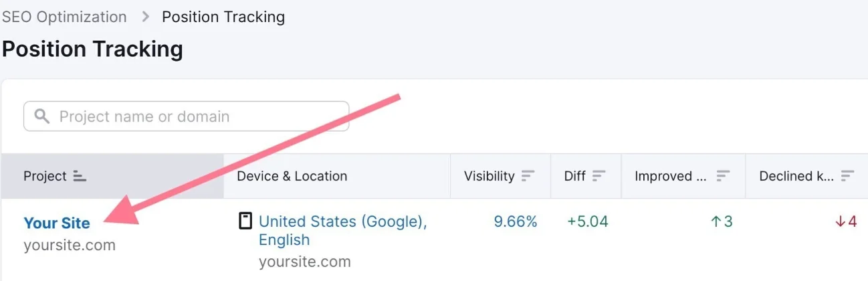Click the green improved arrow icon
Screen dimensions: 868x281
(716, 221)
